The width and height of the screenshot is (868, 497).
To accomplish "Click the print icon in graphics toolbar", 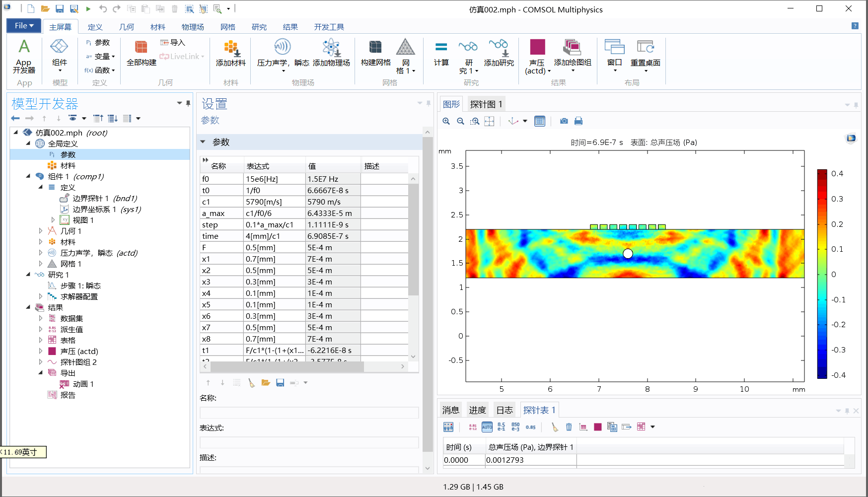I will point(579,121).
